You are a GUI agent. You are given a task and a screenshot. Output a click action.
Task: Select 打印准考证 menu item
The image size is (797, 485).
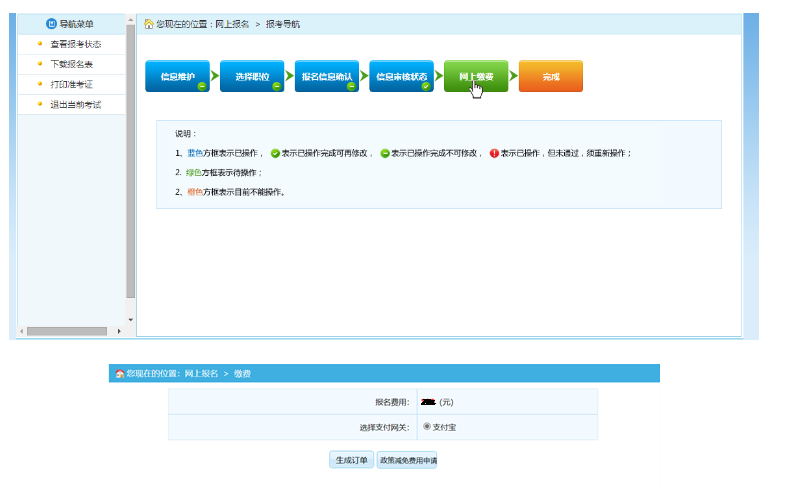72,84
